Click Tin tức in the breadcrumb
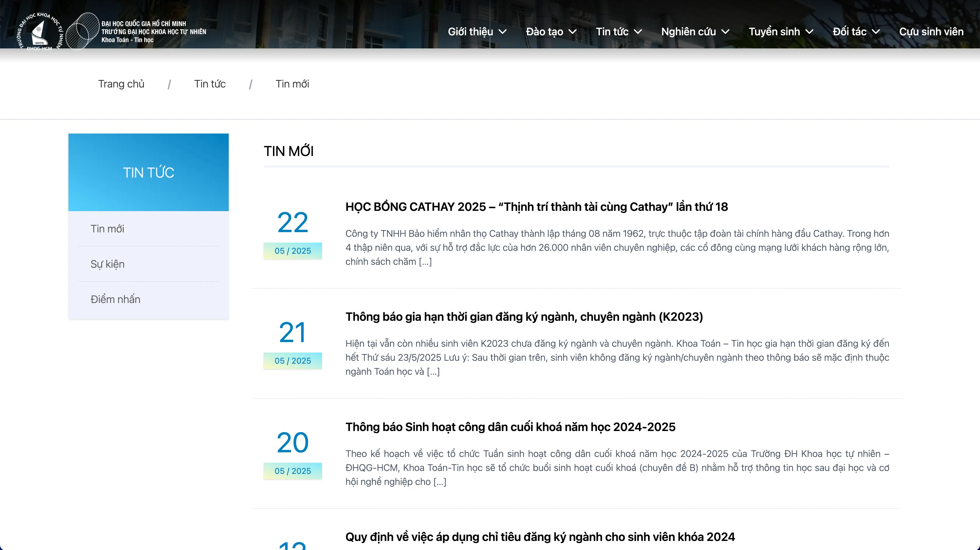980x550 pixels. tap(210, 84)
